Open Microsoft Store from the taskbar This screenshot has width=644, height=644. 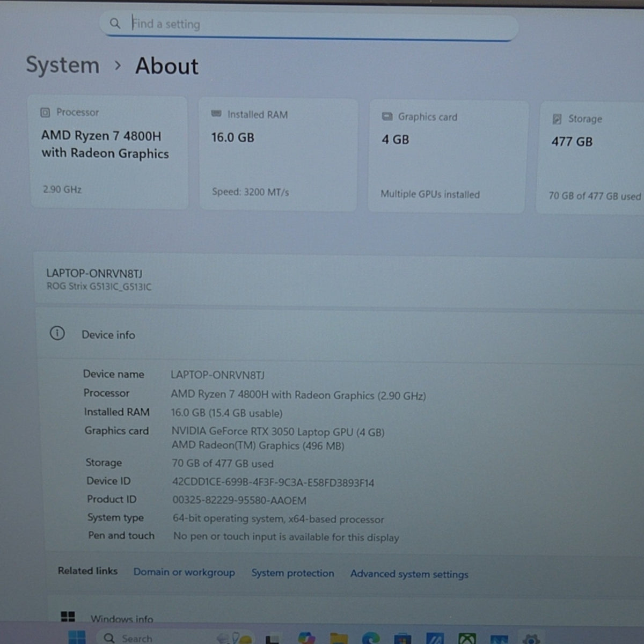pyautogui.click(x=402, y=639)
